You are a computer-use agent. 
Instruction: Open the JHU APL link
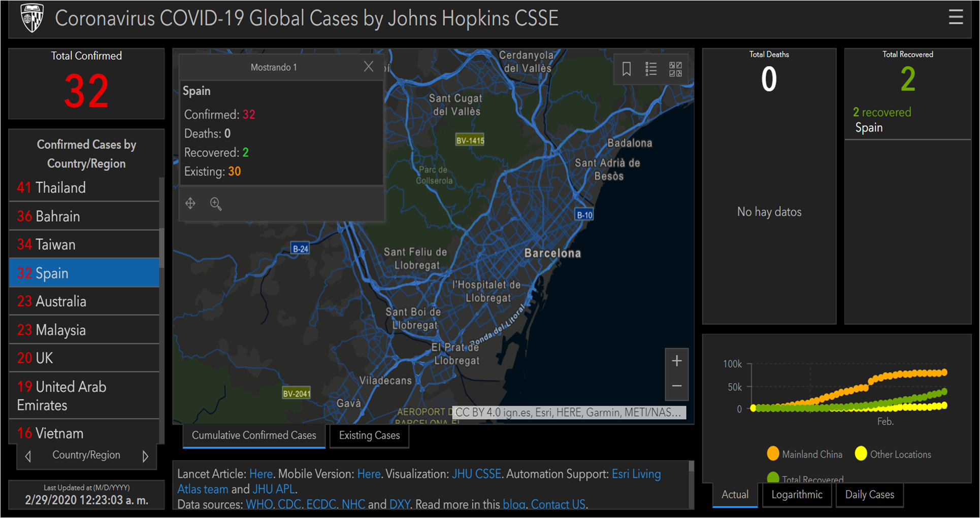274,489
